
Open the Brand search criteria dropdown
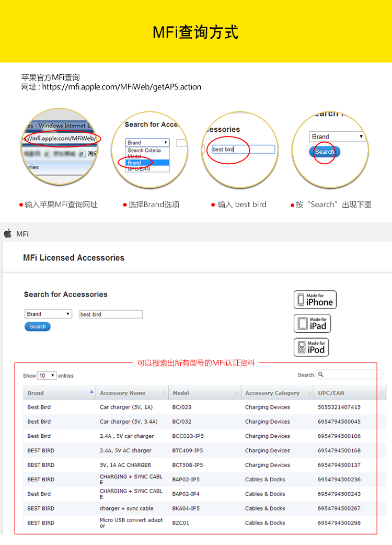pos(48,314)
